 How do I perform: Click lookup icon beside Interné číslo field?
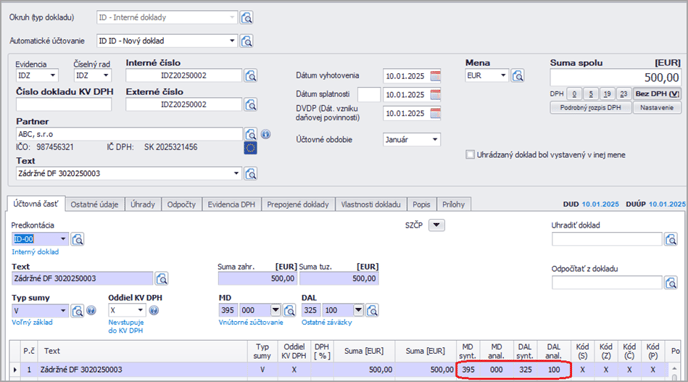(251, 75)
